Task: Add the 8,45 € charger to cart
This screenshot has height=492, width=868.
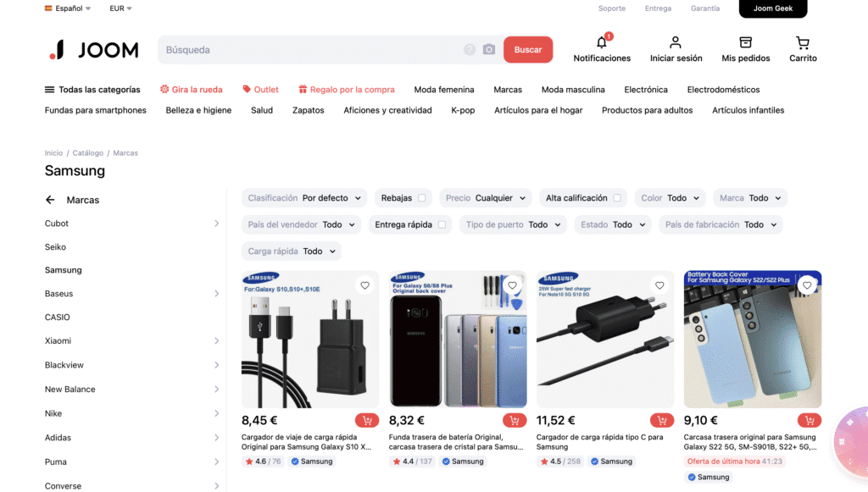Action: [x=367, y=421]
